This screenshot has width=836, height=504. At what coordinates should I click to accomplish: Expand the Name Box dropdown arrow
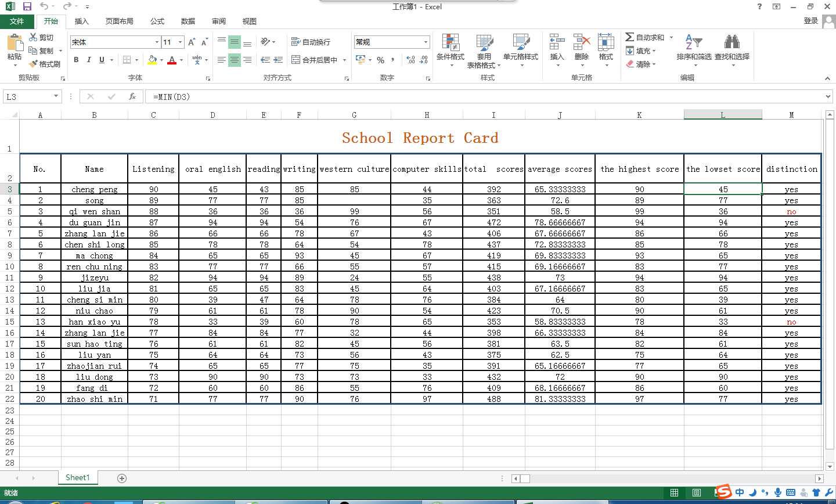[x=56, y=96]
